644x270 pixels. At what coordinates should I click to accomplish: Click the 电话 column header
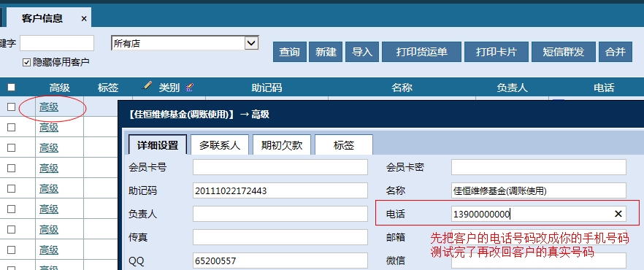[x=604, y=88]
